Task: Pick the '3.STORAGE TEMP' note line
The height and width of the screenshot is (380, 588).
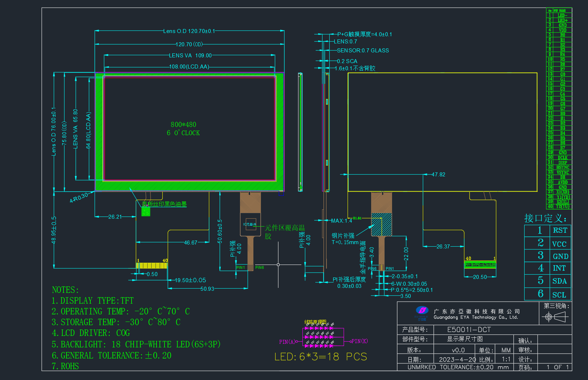Action: (116, 322)
